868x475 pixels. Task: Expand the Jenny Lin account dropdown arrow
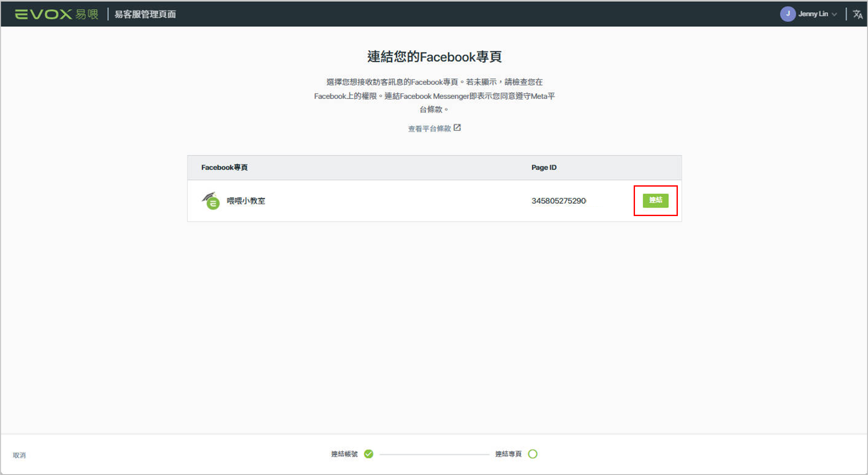[x=834, y=14]
